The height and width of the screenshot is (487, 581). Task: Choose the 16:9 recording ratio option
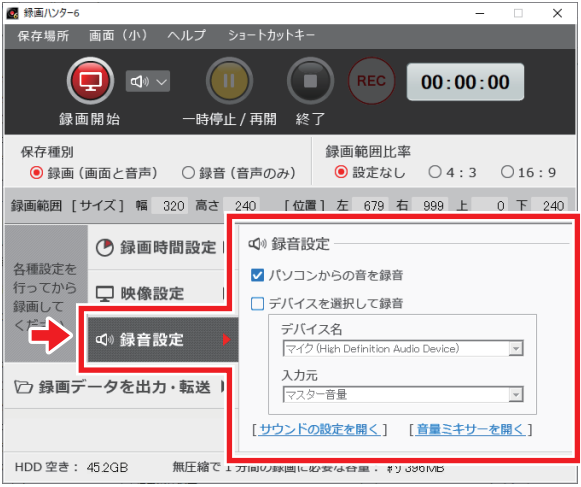pyautogui.click(x=507, y=172)
